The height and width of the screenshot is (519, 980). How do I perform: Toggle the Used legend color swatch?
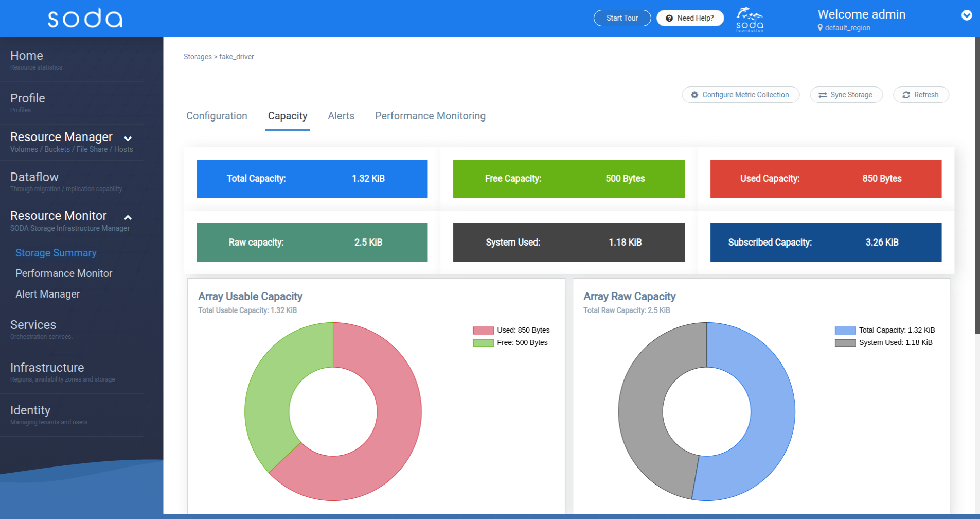(483, 330)
